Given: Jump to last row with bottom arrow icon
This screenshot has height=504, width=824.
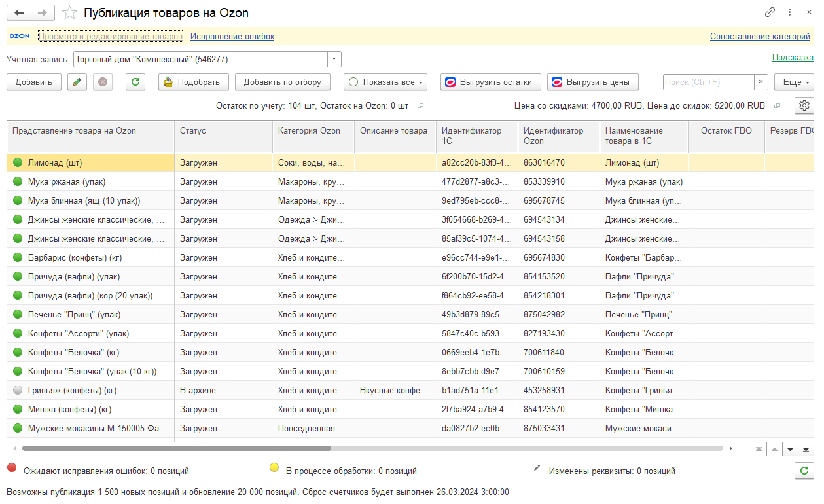Looking at the screenshot, I should [806, 449].
